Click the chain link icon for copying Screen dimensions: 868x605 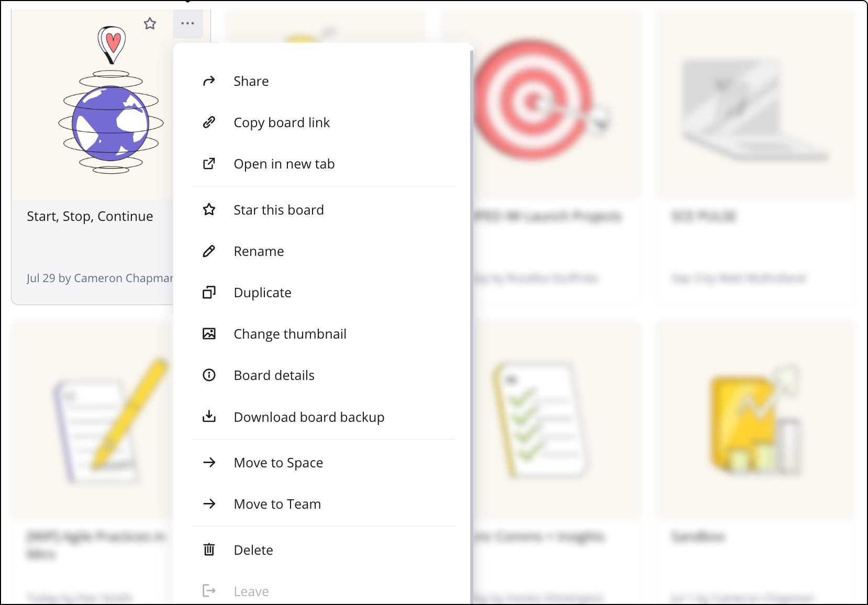pyautogui.click(x=209, y=122)
